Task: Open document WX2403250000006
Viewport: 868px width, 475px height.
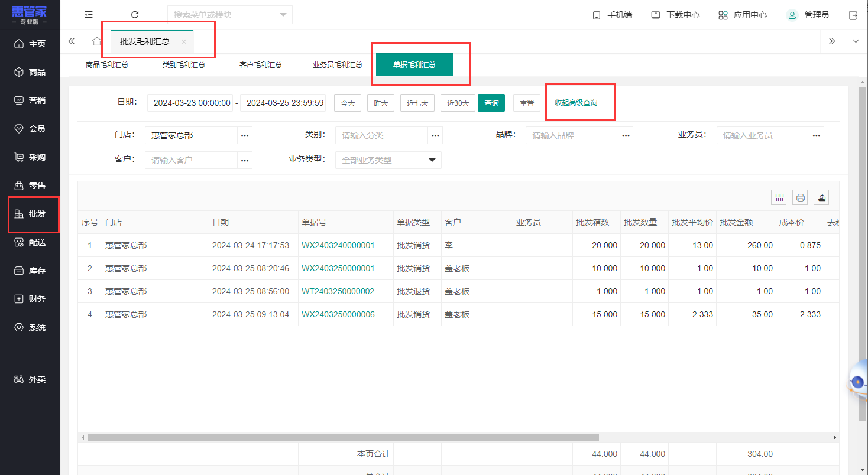Action: tap(338, 314)
